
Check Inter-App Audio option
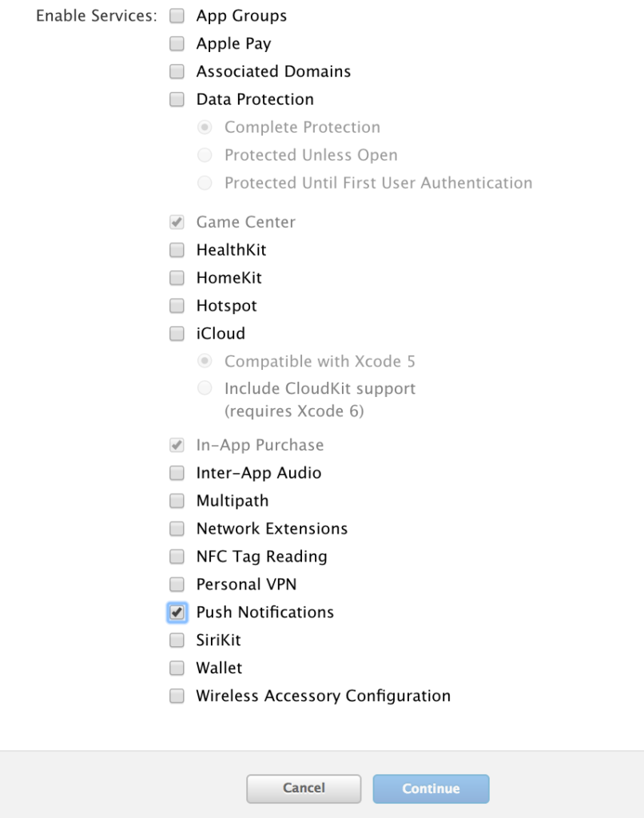click(x=177, y=473)
